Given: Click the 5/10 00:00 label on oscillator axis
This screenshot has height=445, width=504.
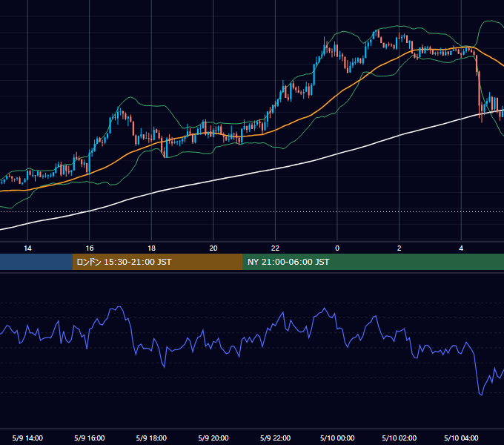Looking at the screenshot, I should (x=337, y=438).
